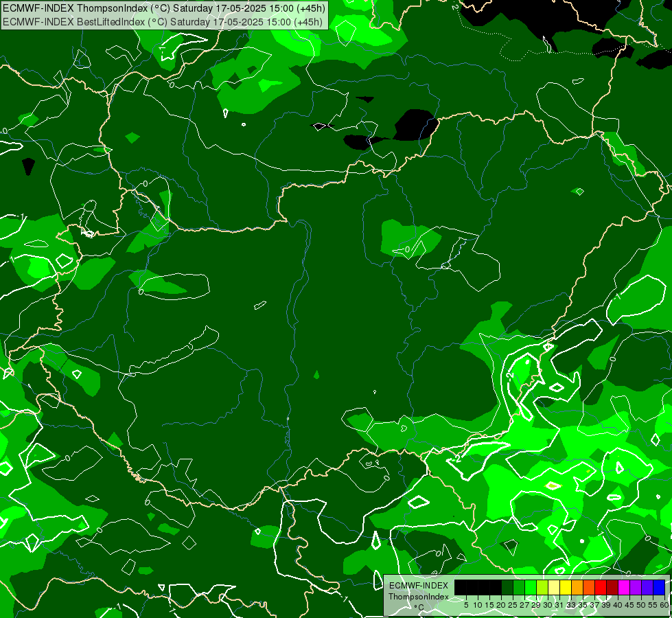
Task: Click the pale yellow 30-31 legend swatch
Action: click(554, 587)
